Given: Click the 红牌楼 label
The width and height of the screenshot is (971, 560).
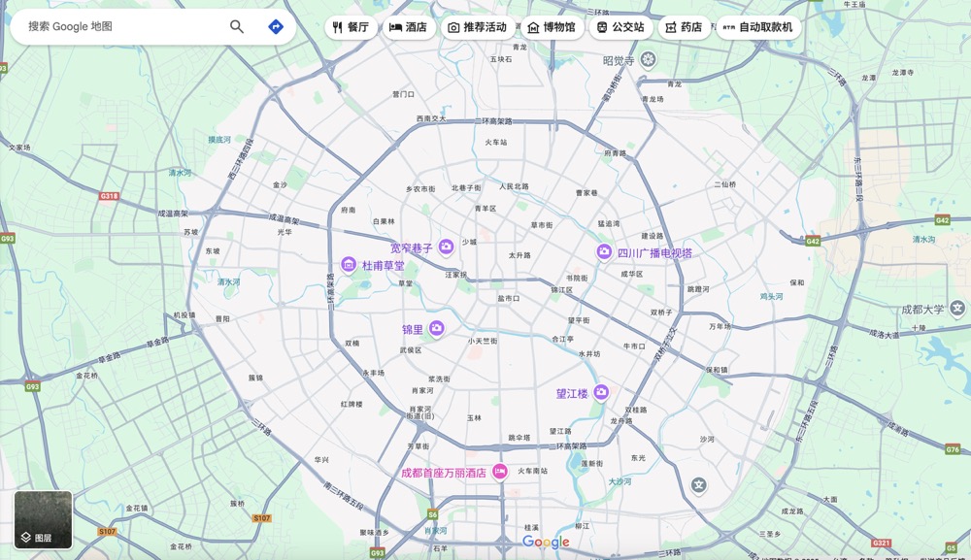Looking at the screenshot, I should (352, 404).
